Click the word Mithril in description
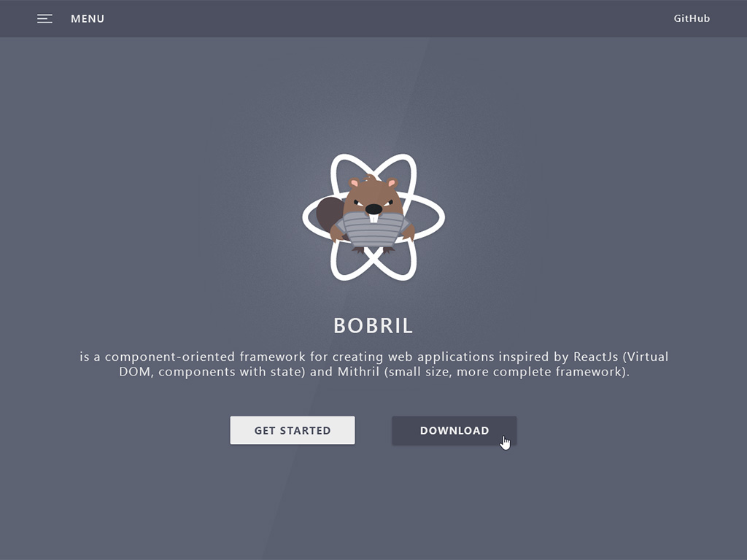Viewport: 747px width, 560px height. [x=358, y=371]
